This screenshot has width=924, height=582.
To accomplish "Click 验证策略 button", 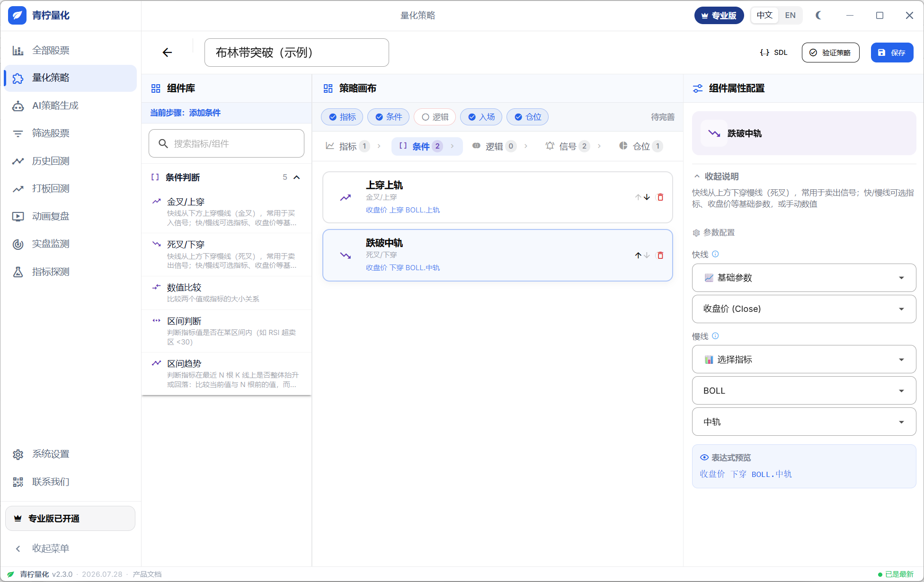I will (831, 53).
